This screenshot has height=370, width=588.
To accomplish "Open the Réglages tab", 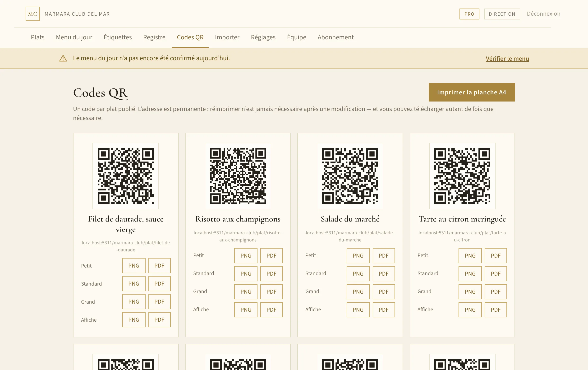I will click(263, 37).
